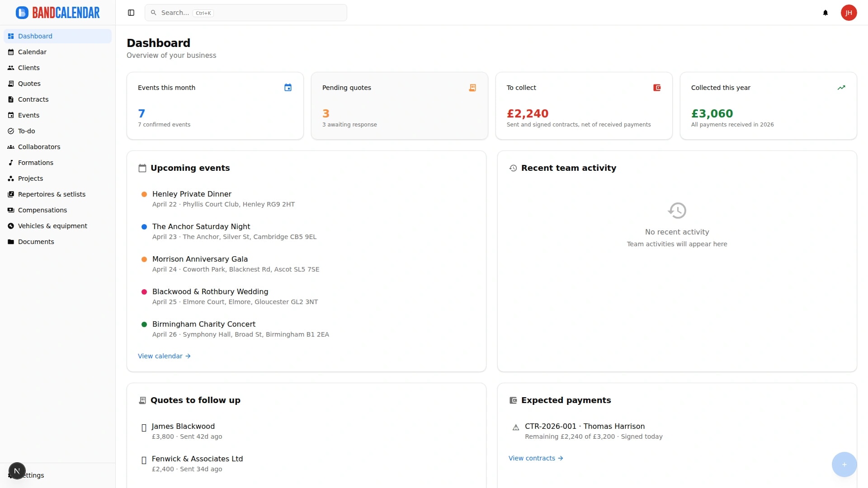
Task: Toggle the sidebar panel icon
Action: coord(131,13)
